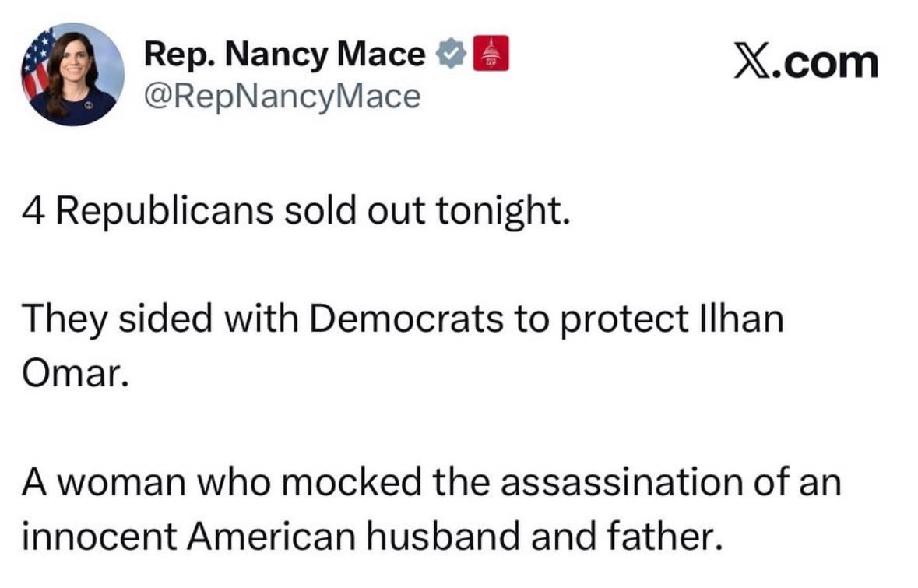The width and height of the screenshot is (918, 588).
Task: Open the round profile avatar photo
Action: (72, 75)
